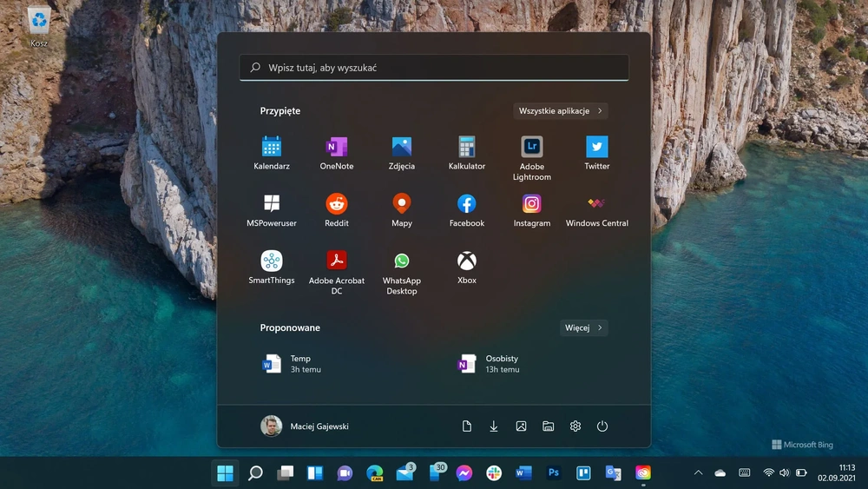Open Teams Chat on taskbar
Viewport: 868px width, 489px height.
[345, 473]
